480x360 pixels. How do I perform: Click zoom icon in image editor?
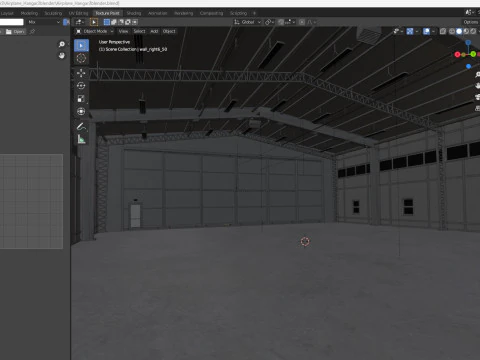62,44
